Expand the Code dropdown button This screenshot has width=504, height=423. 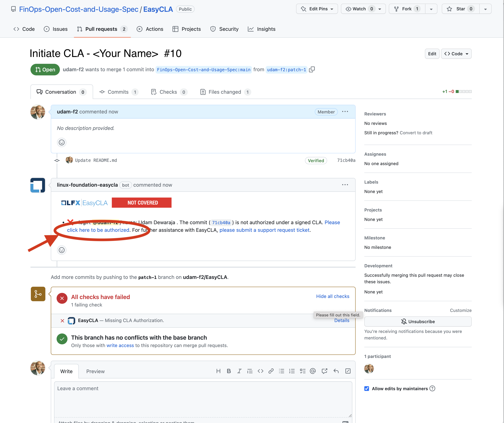pos(456,54)
